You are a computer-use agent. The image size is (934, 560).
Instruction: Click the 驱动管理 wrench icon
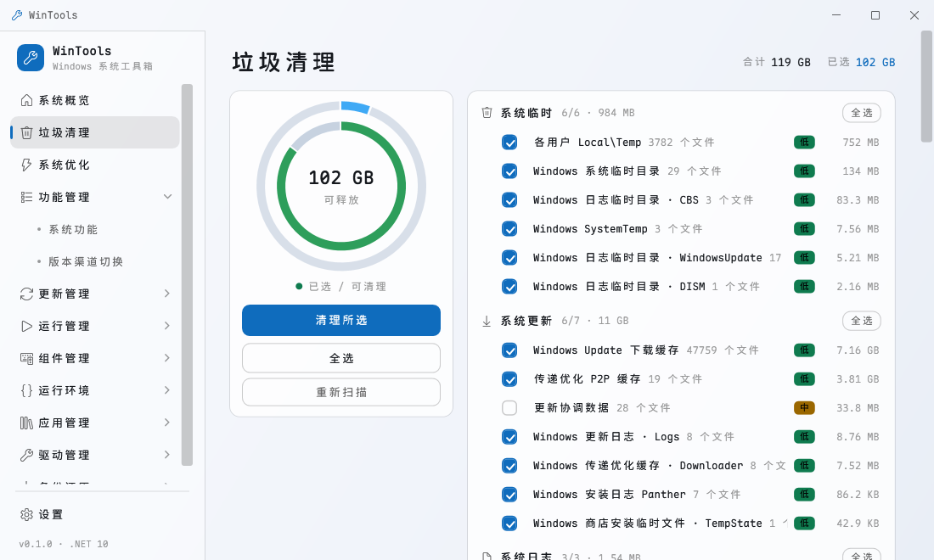click(27, 455)
